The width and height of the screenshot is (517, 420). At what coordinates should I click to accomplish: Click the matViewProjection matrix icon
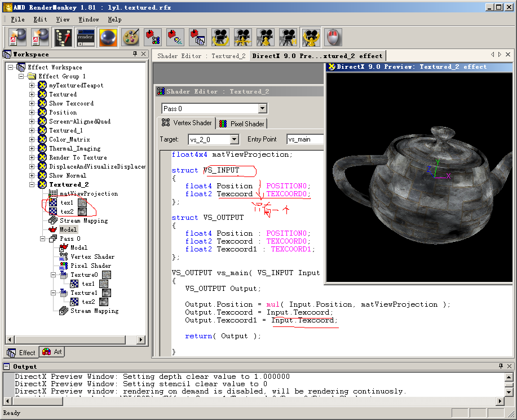coord(53,193)
